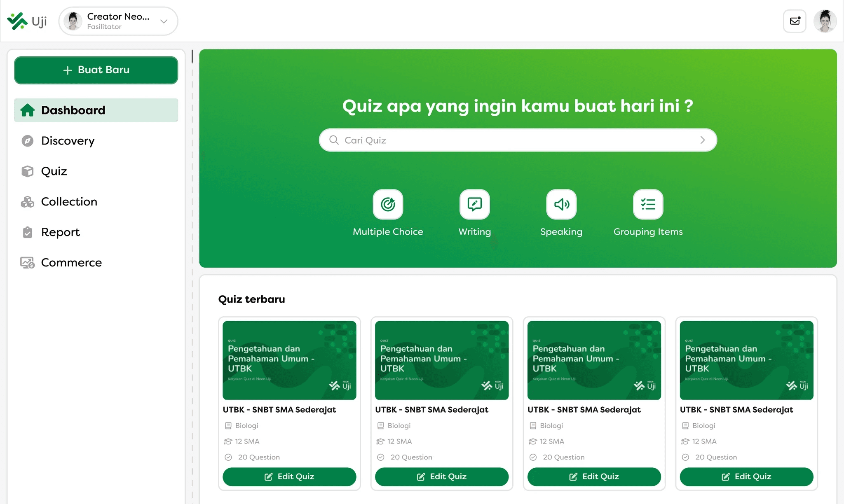Image resolution: width=844 pixels, height=504 pixels.
Task: Click the Uji logo
Action: (27, 21)
